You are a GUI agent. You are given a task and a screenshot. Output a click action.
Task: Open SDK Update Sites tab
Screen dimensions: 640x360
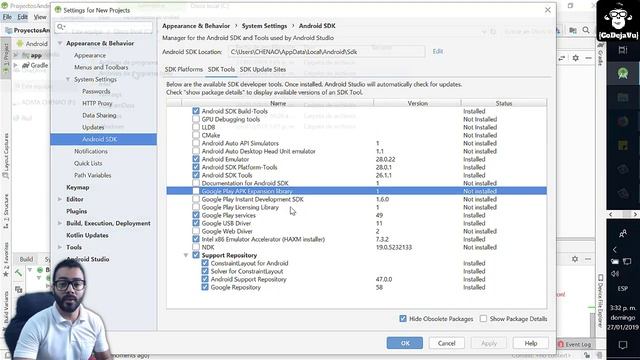[263, 69]
